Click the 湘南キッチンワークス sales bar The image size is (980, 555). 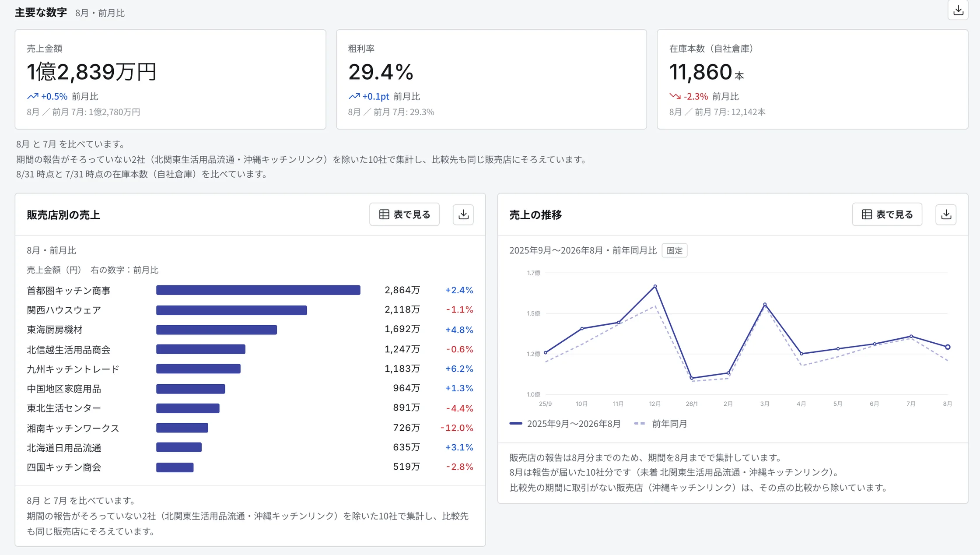coord(182,428)
